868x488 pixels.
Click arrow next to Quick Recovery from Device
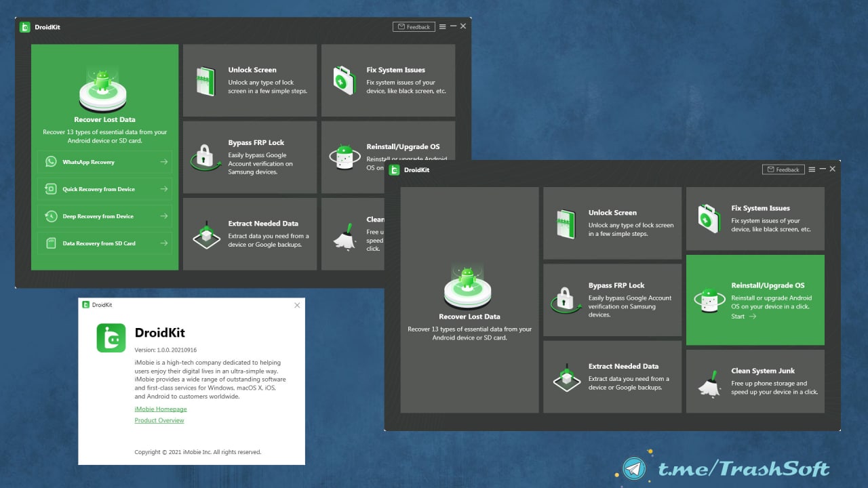(x=163, y=189)
